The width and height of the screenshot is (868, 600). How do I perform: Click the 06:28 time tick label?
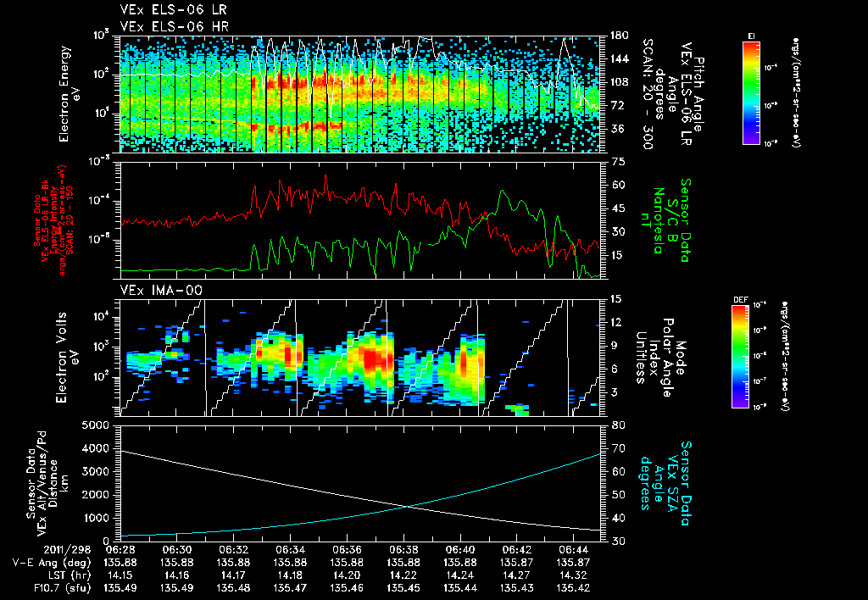pyautogui.click(x=120, y=550)
